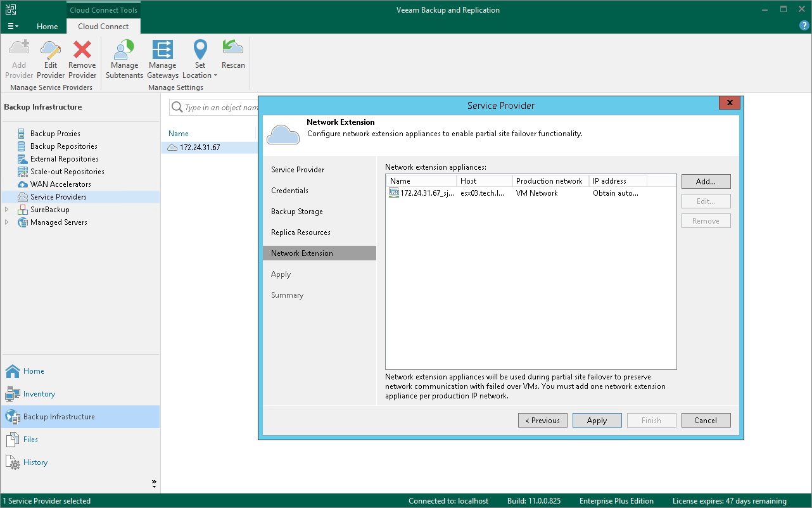This screenshot has width=812, height=508.
Task: Click the SureBackup tree icon
Action: point(23,210)
